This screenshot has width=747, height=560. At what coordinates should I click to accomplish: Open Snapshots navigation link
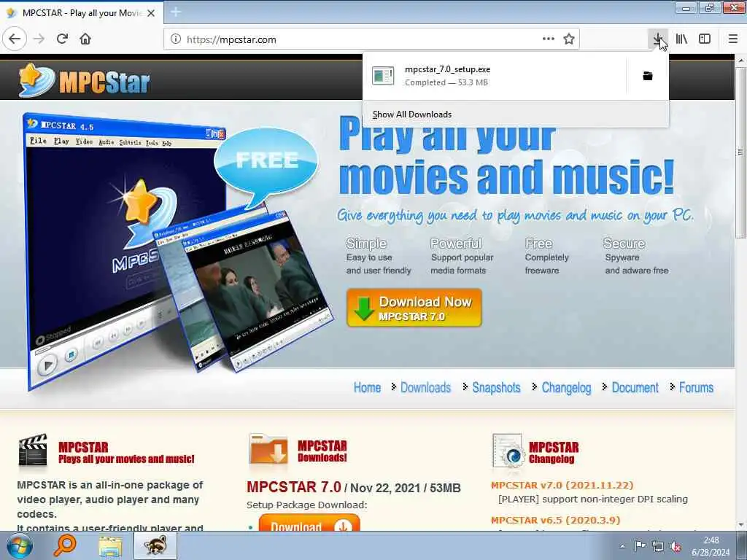[x=496, y=388]
